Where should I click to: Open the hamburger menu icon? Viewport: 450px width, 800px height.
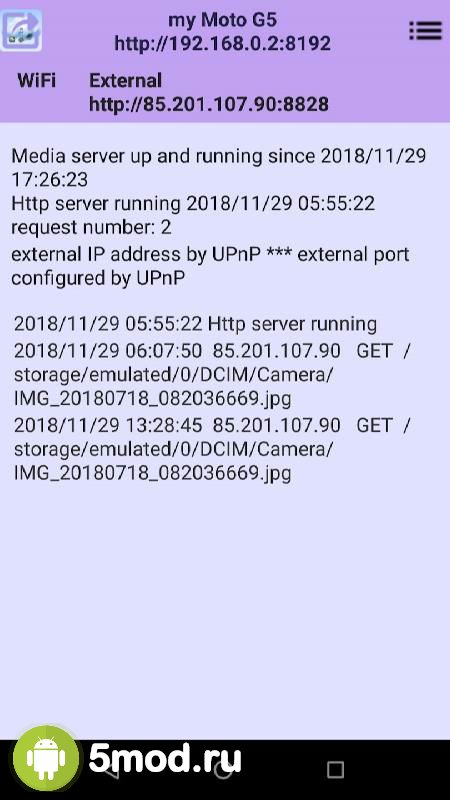(x=426, y=31)
